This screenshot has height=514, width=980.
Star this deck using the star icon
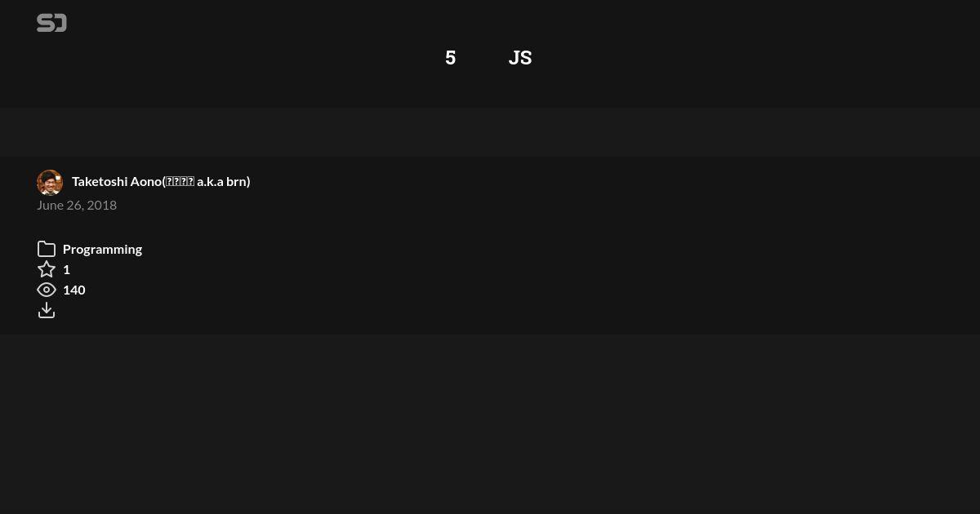point(47,269)
